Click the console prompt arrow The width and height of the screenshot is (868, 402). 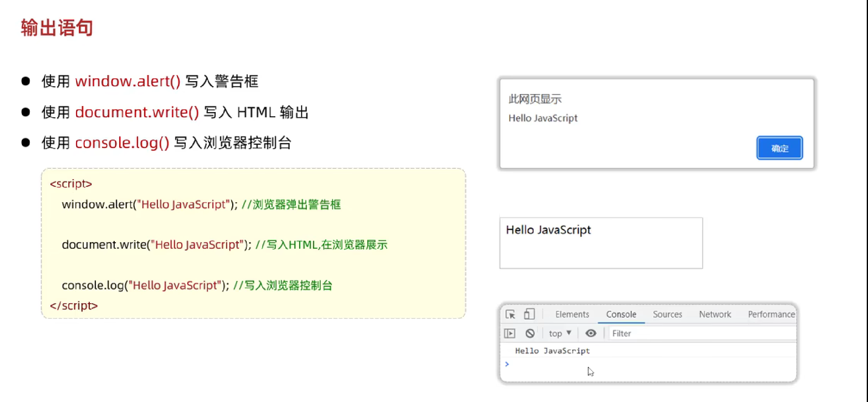pos(507,364)
